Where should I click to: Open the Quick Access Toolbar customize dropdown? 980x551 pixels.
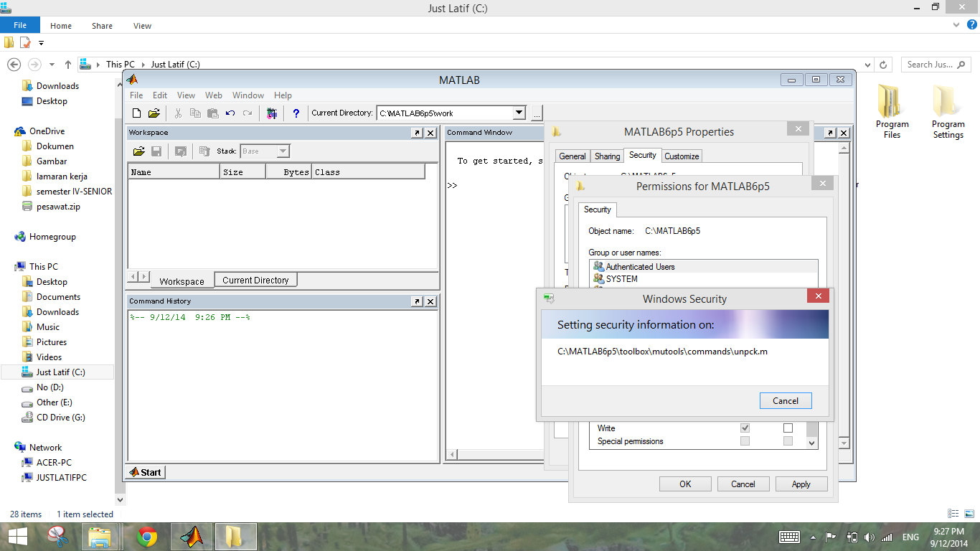[41, 43]
